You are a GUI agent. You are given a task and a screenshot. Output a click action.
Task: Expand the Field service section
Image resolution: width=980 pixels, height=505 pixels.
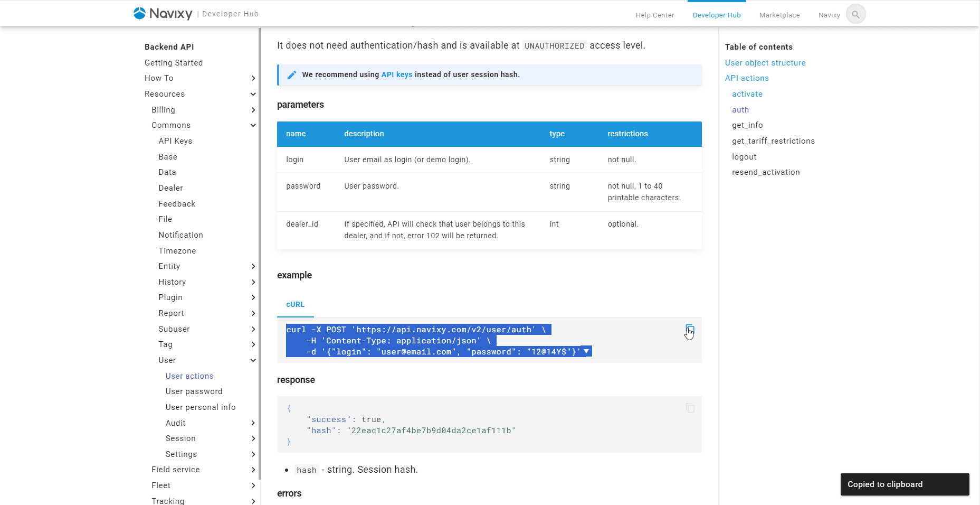(253, 470)
